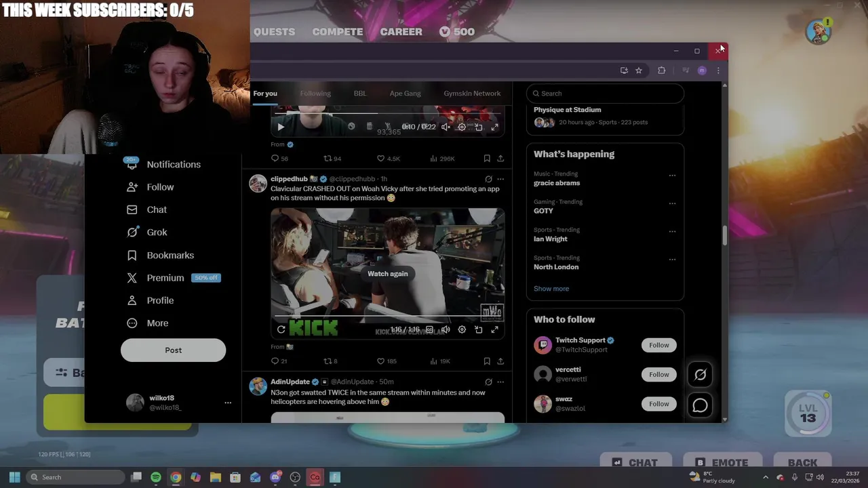Screen dimensions: 868x488
Task: Open Spotify from the taskbar
Action: click(x=156, y=477)
